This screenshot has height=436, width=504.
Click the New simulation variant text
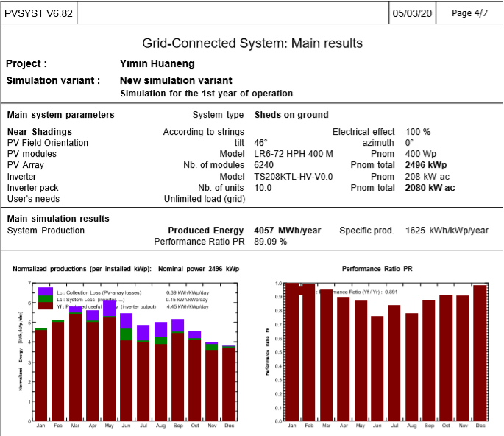pos(176,80)
